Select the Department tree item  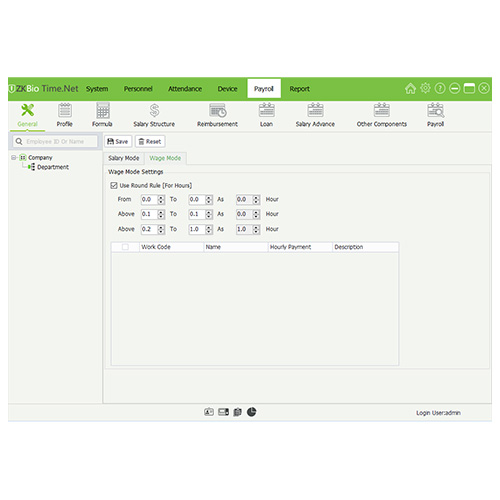pyautogui.click(x=53, y=167)
